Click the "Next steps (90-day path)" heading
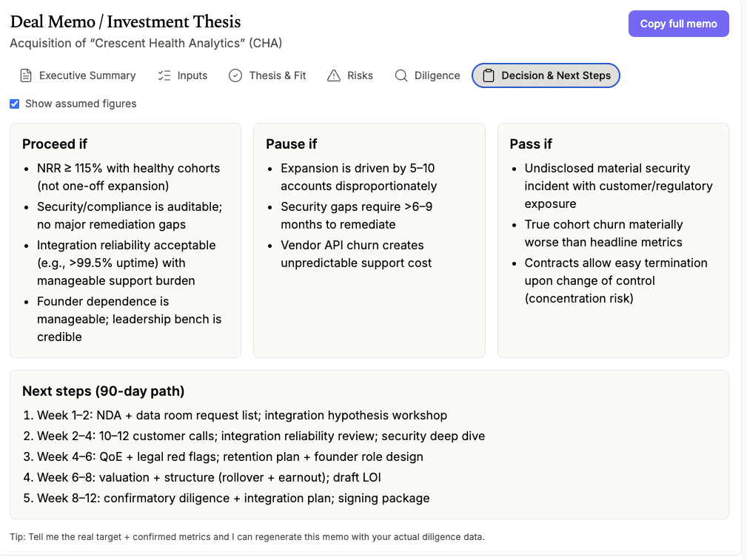Viewport: 747px width, 560px height. [x=103, y=391]
